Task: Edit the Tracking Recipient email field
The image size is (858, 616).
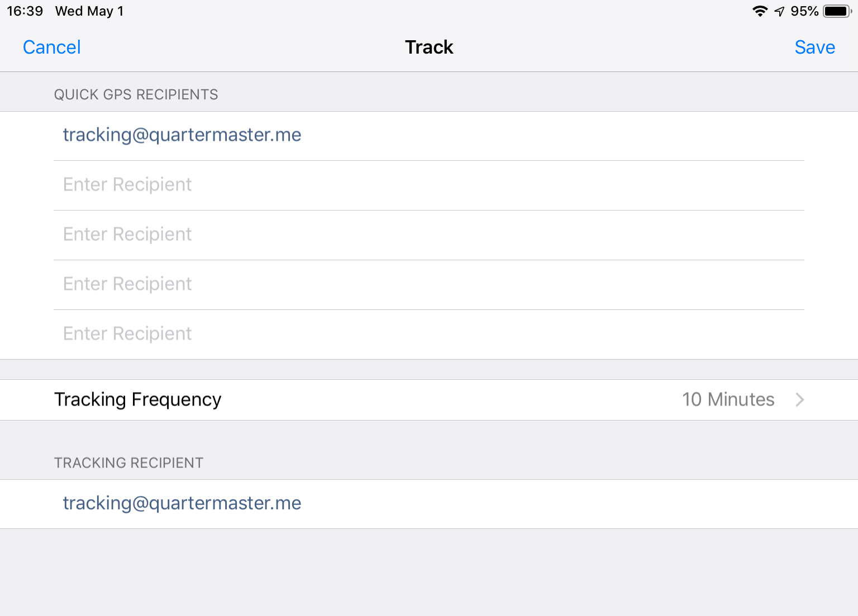Action: [429, 504]
